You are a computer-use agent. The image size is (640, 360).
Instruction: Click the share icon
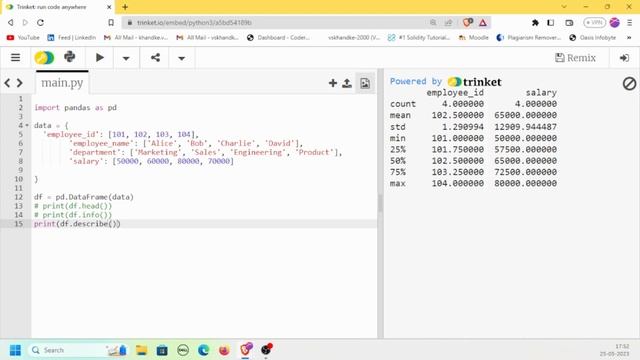155,58
